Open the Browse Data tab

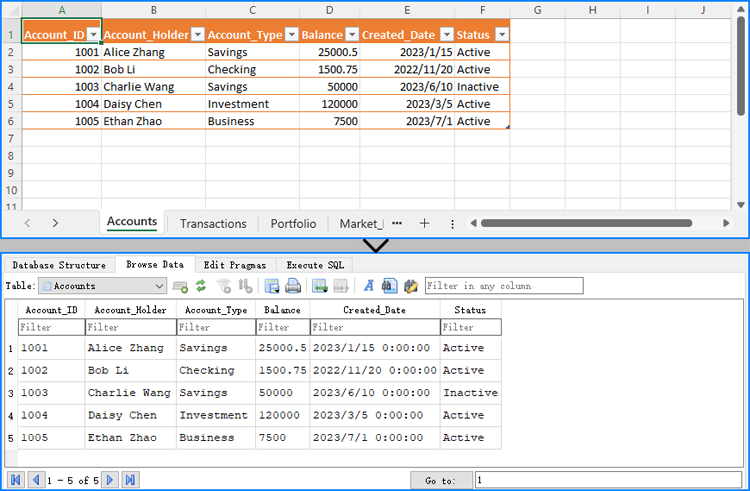(x=155, y=264)
